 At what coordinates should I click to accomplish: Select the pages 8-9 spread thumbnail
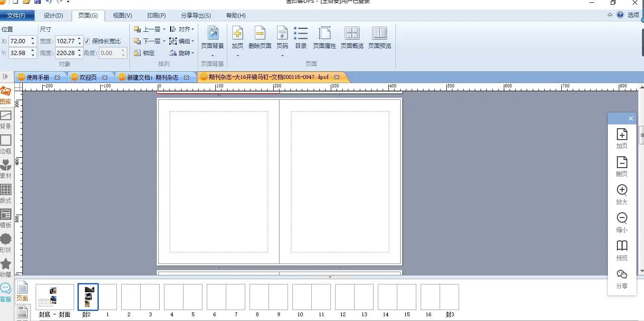(269, 297)
